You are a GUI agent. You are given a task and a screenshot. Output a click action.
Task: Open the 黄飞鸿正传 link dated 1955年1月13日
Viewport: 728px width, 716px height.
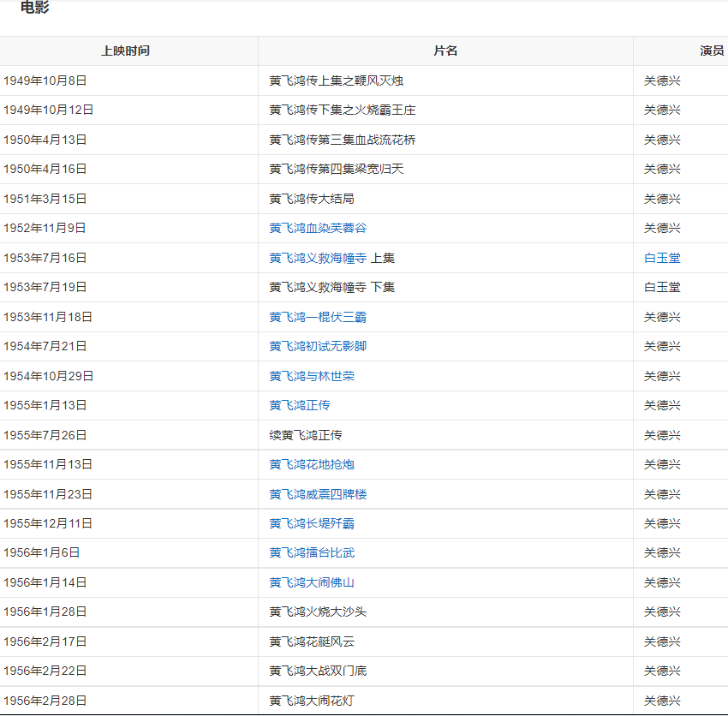pyautogui.click(x=300, y=405)
